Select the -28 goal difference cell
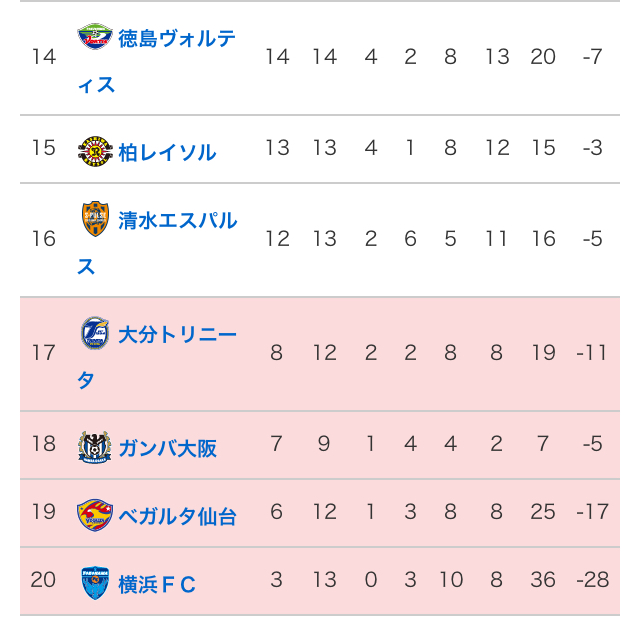This screenshot has width=640, height=622. coord(593,580)
